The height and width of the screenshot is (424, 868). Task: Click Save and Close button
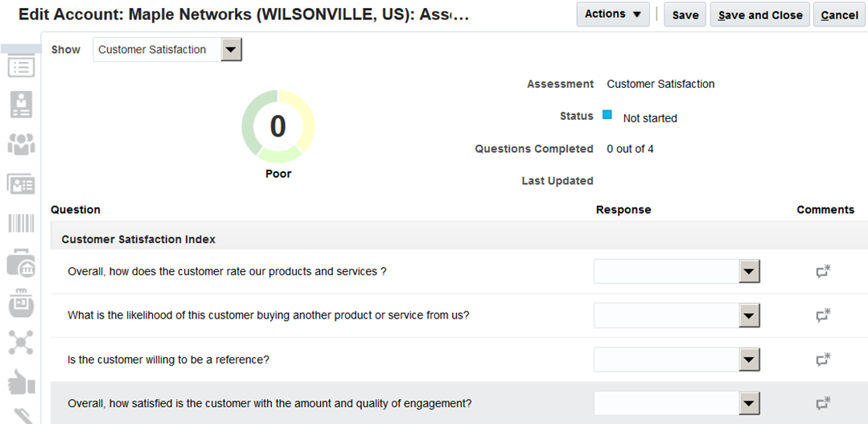760,15
